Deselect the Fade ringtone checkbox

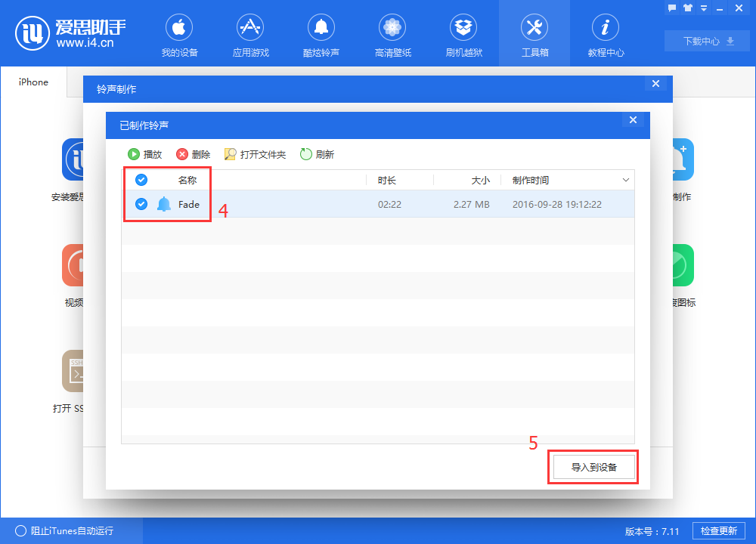pyautogui.click(x=141, y=204)
